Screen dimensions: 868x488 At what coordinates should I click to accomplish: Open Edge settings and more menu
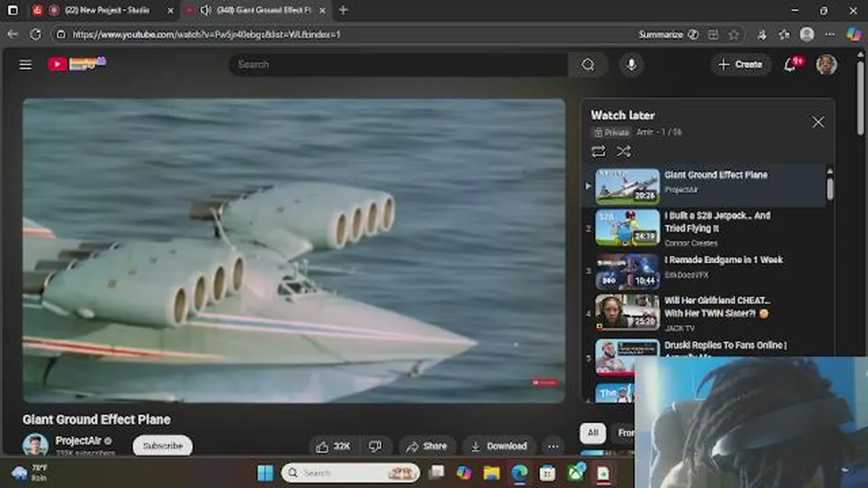(x=829, y=34)
